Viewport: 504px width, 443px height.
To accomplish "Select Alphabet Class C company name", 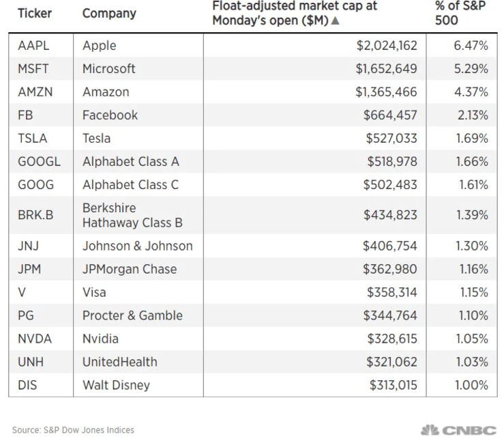I will click(130, 185).
